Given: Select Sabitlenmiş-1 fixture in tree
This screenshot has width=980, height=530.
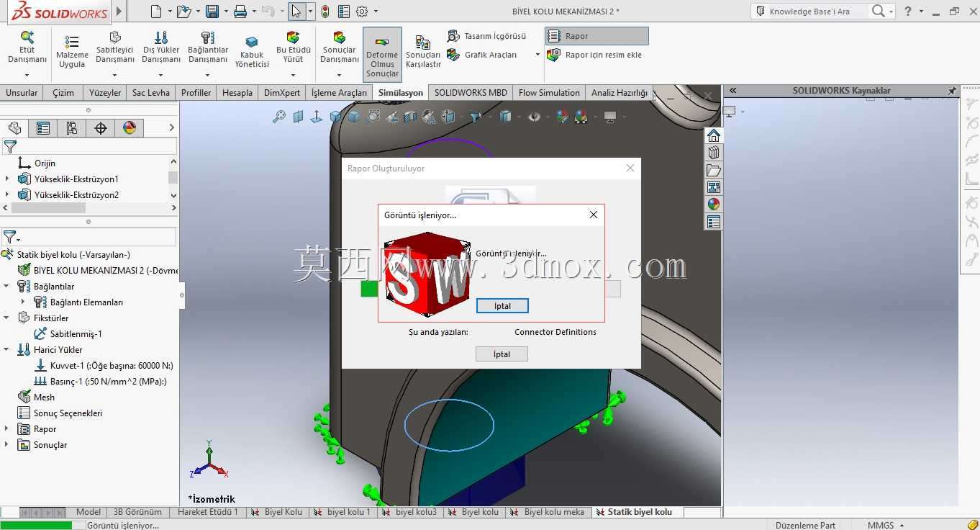Looking at the screenshot, I should [x=68, y=333].
